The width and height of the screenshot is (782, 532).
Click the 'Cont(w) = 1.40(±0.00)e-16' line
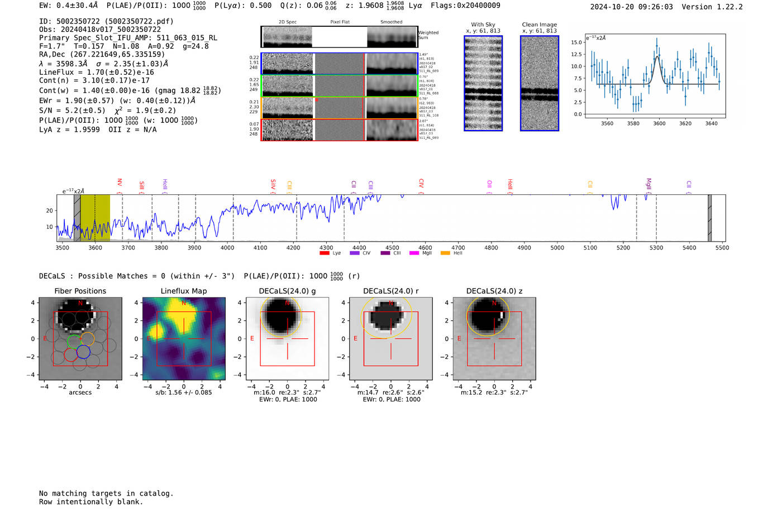coord(130,90)
